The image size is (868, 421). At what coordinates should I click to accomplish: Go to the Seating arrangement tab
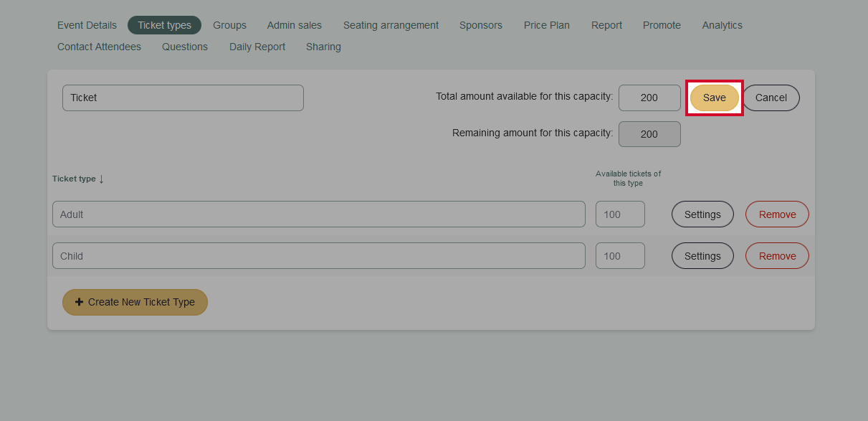pyautogui.click(x=391, y=25)
